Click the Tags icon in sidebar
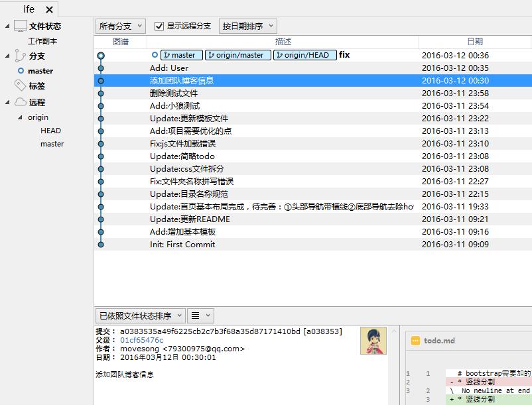 tap(20, 86)
